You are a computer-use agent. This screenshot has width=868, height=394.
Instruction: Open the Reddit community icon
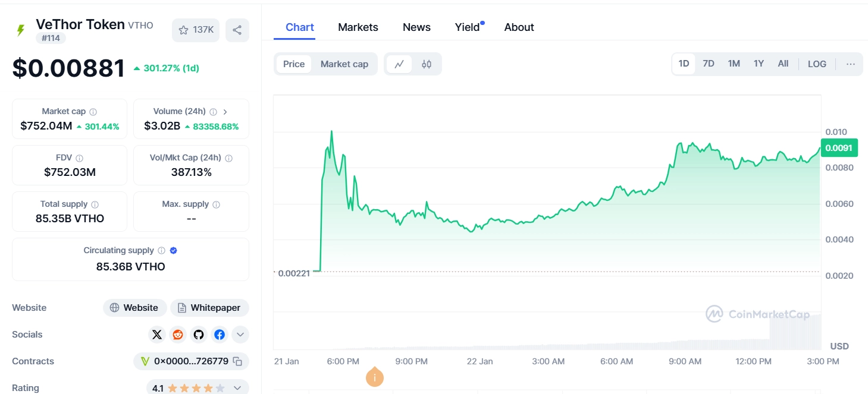[x=177, y=335]
